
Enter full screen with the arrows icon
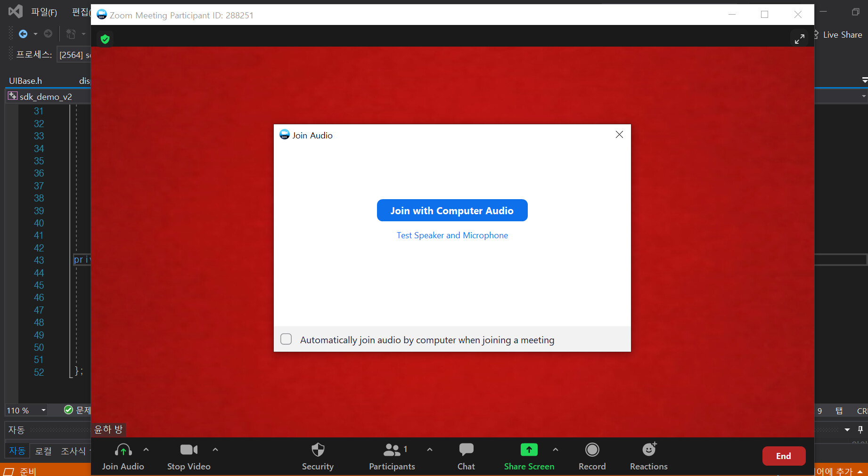point(800,39)
